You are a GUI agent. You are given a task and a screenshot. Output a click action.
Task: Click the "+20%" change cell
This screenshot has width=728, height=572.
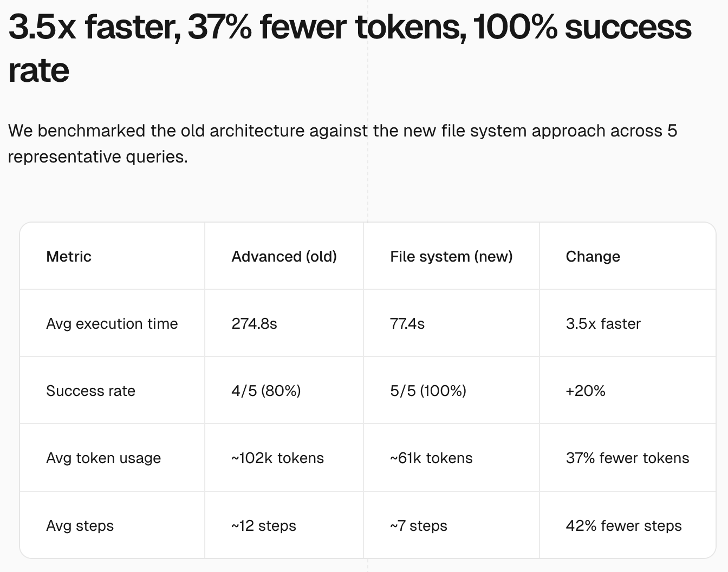tap(585, 391)
